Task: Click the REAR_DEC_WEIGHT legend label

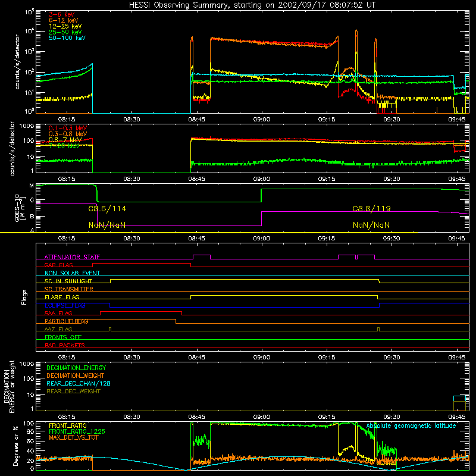Action: [x=73, y=392]
